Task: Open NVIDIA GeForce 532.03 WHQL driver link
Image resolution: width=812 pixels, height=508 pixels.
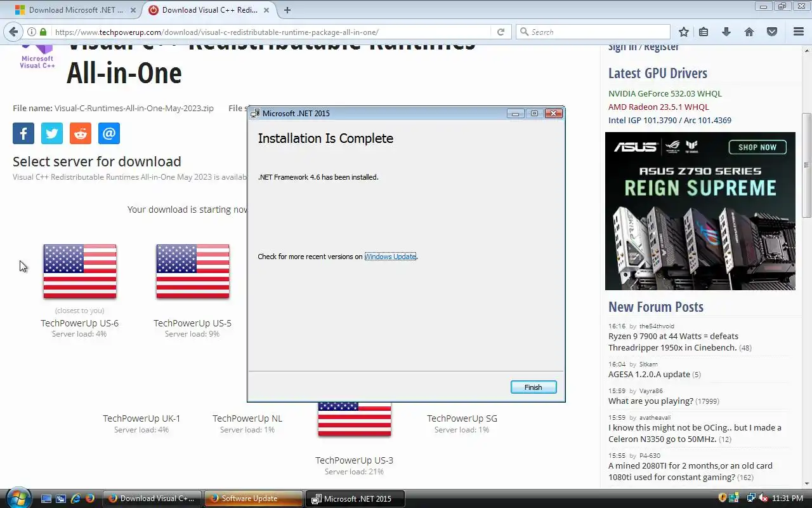Action: 665,93
